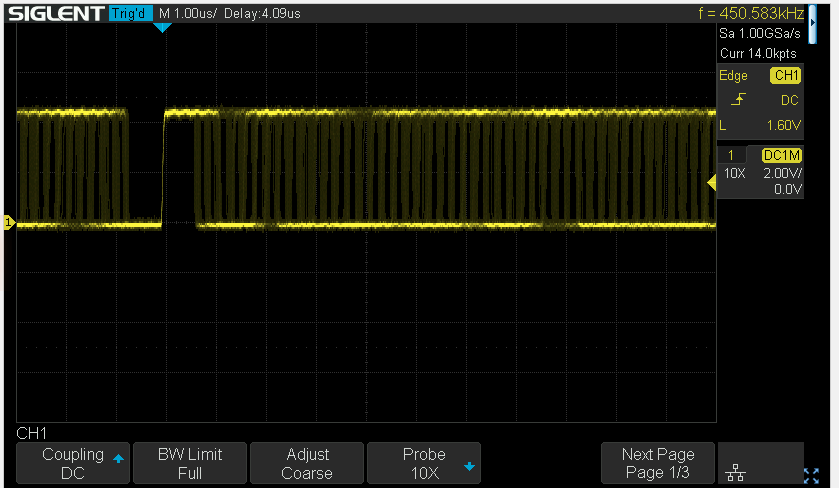Click the Trig'd status indicator
The width and height of the screenshot is (839, 488).
click(x=130, y=13)
